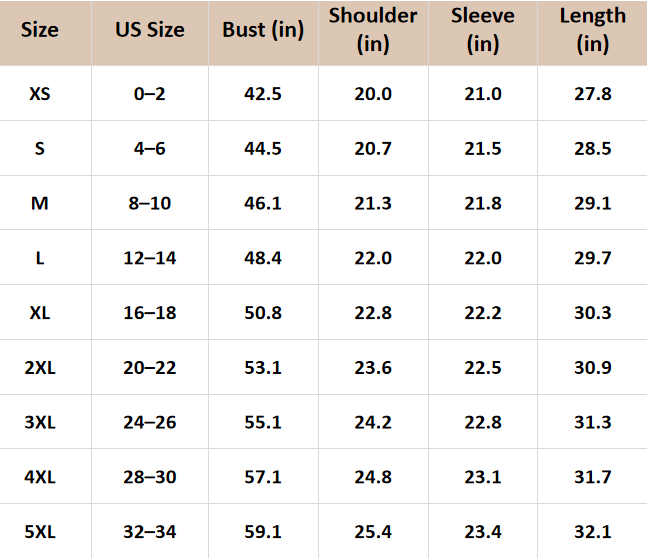Screen dimensions: 647x558
Task: Click the Sleeve (in) column header
Action: [483, 30]
